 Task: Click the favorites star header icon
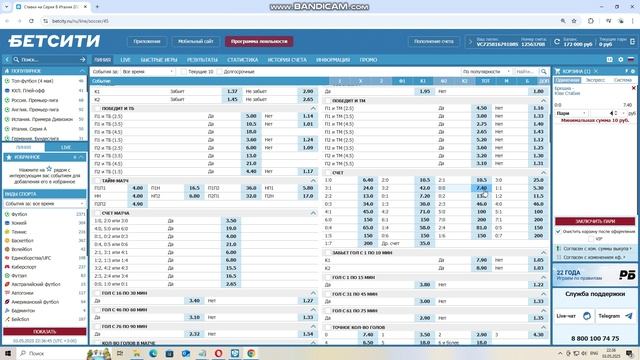point(9,157)
